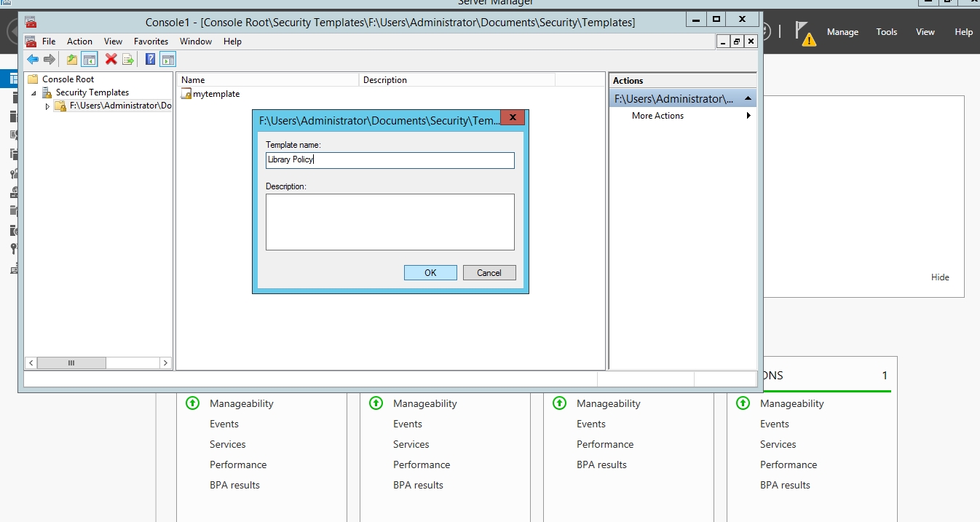Open the Action menu
Screen dimensions: 980x522
(79, 41)
